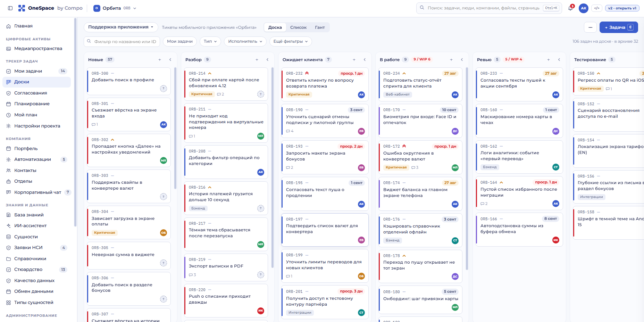Open База знаний in the sidebar
This screenshot has height=322, width=644.
tap(37, 215)
